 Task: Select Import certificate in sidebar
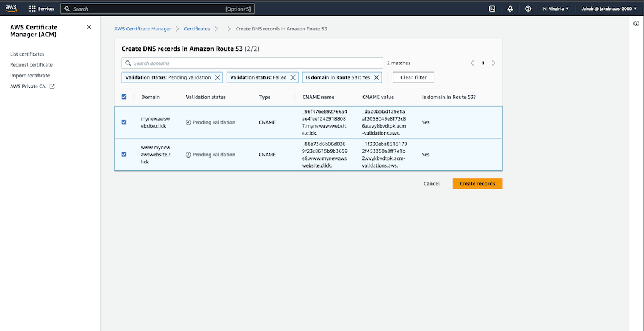coord(30,76)
